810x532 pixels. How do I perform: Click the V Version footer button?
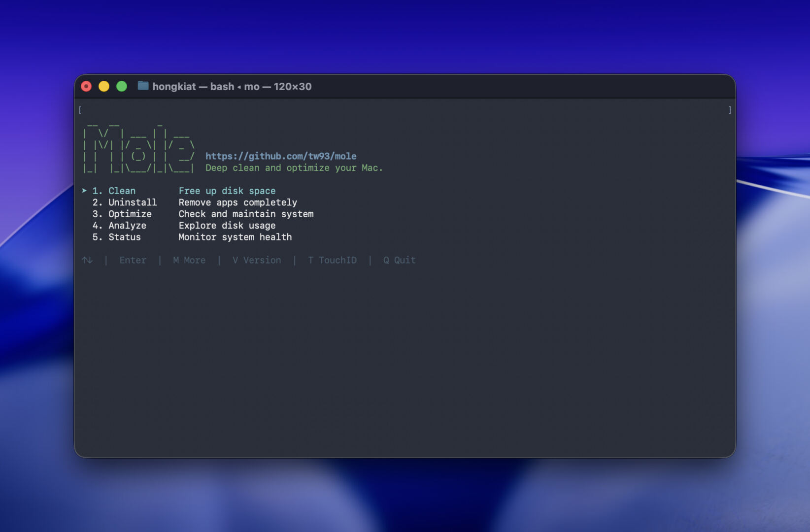point(256,260)
